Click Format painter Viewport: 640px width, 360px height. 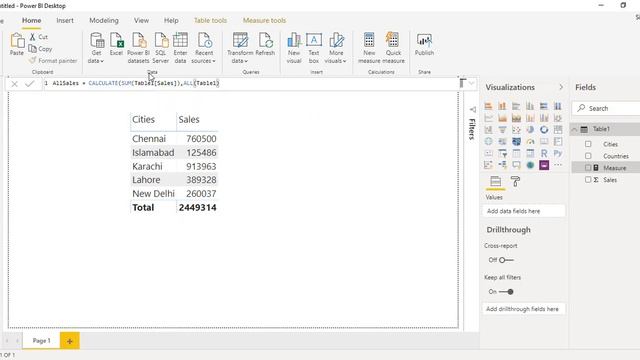tap(53, 60)
